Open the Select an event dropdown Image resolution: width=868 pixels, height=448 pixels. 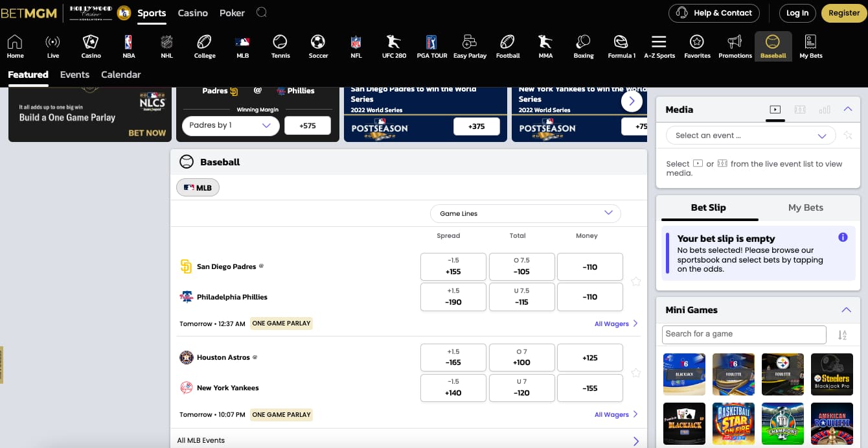(x=750, y=136)
